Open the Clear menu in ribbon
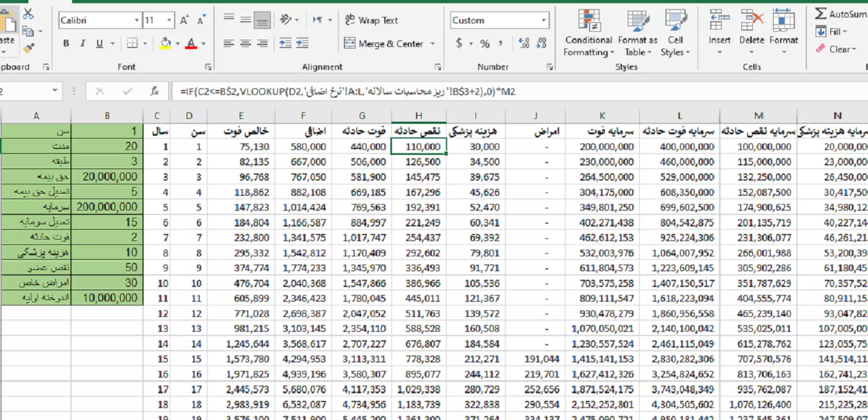Screen dimensions: 868x420 point(835,49)
